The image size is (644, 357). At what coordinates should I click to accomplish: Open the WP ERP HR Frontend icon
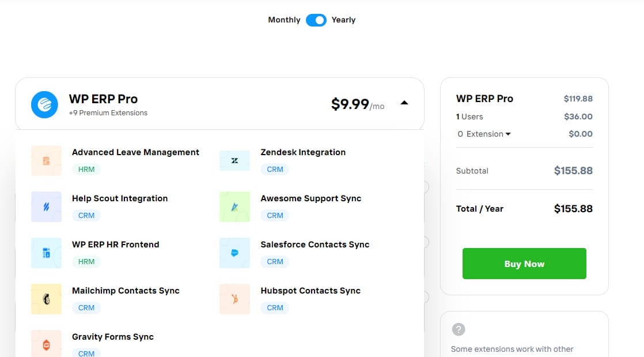(47, 253)
